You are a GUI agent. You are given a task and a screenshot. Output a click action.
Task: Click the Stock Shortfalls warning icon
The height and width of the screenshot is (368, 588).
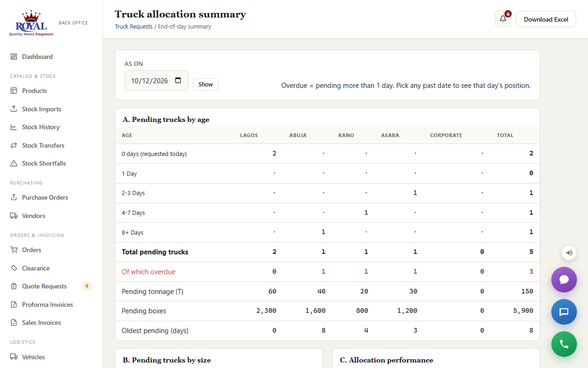[14, 163]
